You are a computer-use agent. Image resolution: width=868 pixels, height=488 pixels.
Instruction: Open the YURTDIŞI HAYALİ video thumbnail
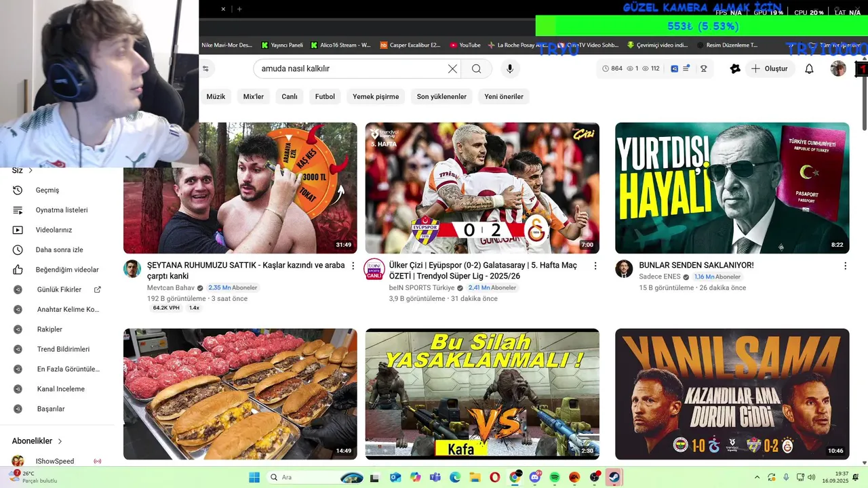click(732, 188)
